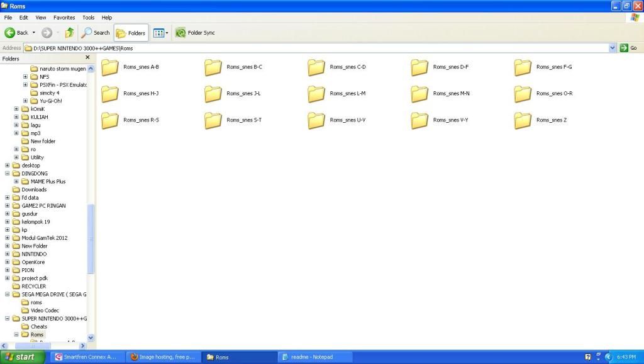Switch to Image hosting Firefox window

[162, 357]
